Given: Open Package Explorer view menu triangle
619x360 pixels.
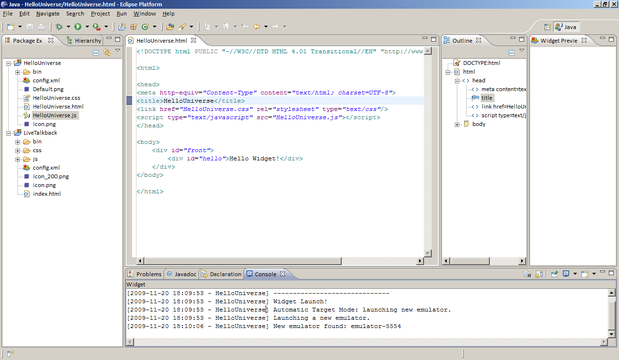Looking at the screenshot, I should click(117, 51).
